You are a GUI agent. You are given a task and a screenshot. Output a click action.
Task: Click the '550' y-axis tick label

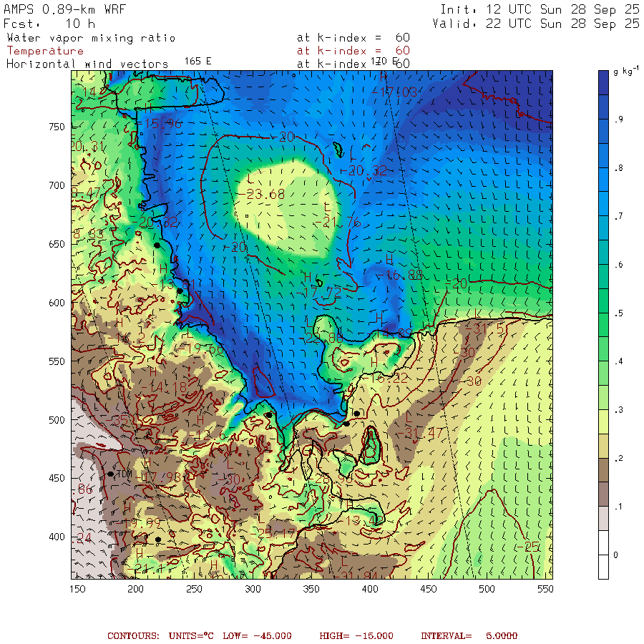57,361
